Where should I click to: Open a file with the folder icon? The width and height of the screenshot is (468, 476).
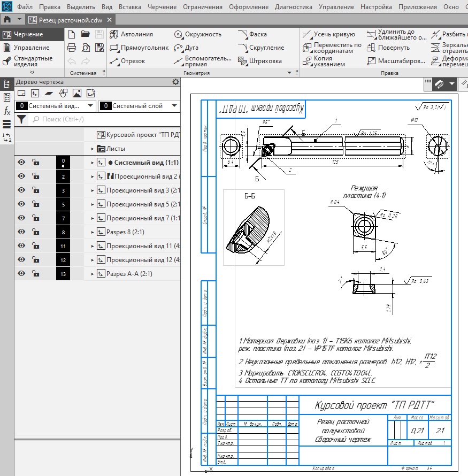tap(85, 34)
